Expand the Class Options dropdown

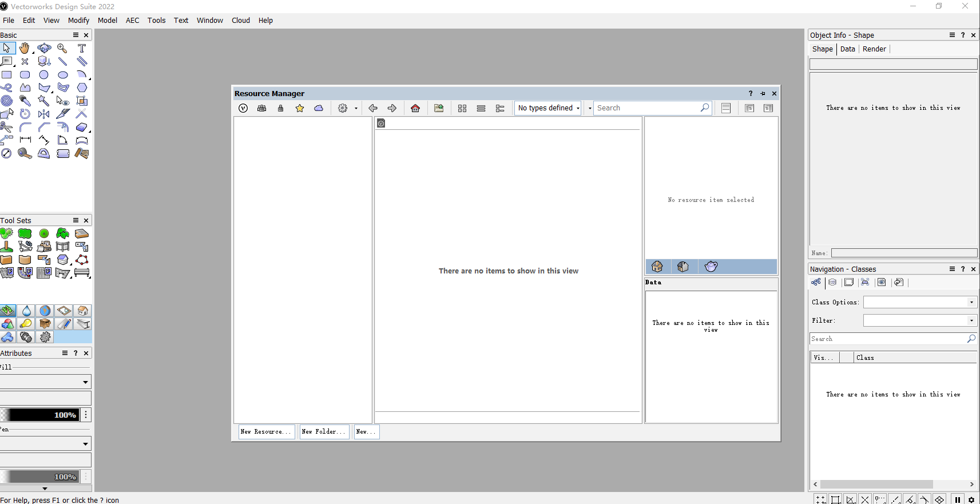tap(919, 302)
